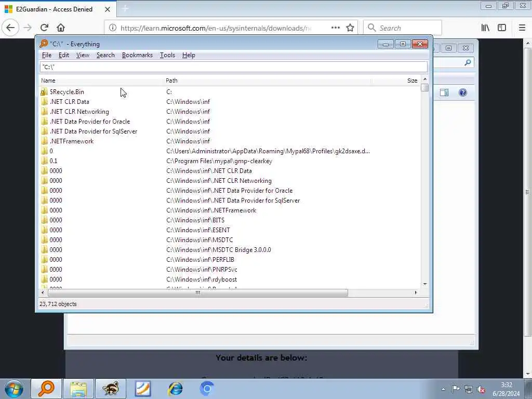This screenshot has height=399, width=532.
Task: Close the E2Guardian Access Denied tab
Action: (x=108, y=9)
